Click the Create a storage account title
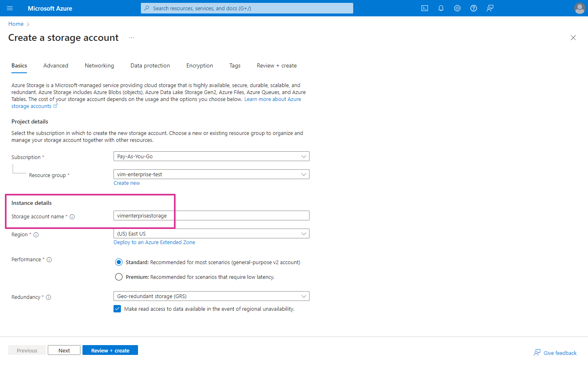 pyautogui.click(x=63, y=38)
